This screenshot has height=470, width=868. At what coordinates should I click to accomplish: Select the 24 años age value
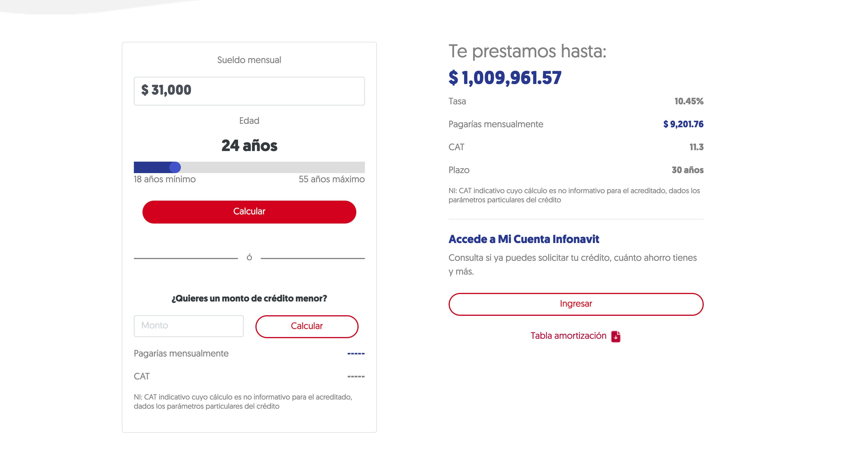click(249, 146)
